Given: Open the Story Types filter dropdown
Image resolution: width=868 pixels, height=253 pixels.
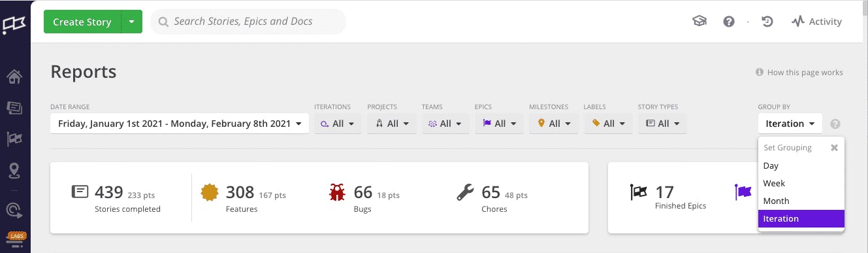Looking at the screenshot, I should tap(662, 124).
